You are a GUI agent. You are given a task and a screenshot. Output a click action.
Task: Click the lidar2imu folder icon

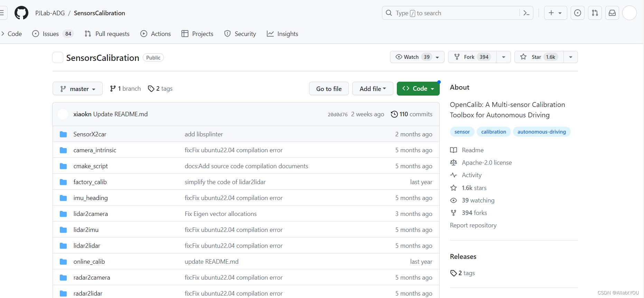click(x=63, y=230)
